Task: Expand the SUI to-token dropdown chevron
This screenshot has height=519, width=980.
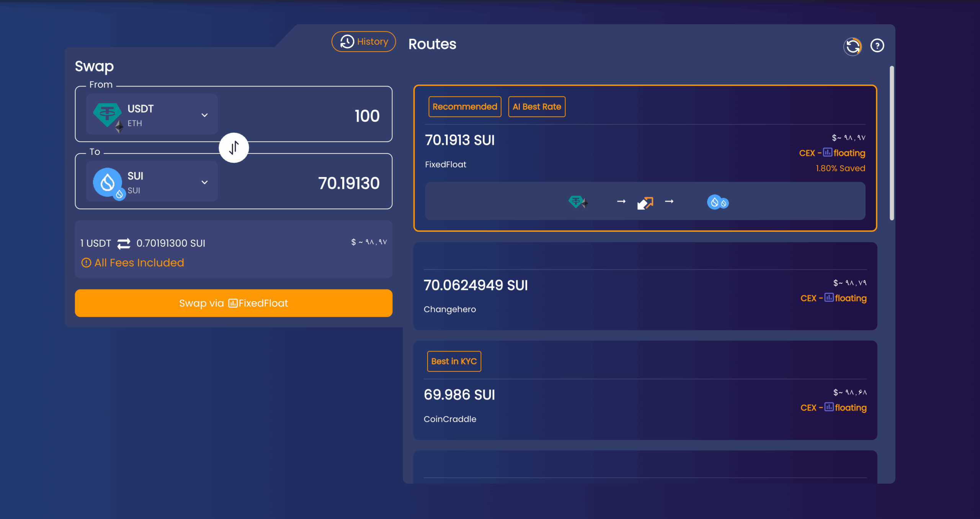Action: tap(204, 182)
